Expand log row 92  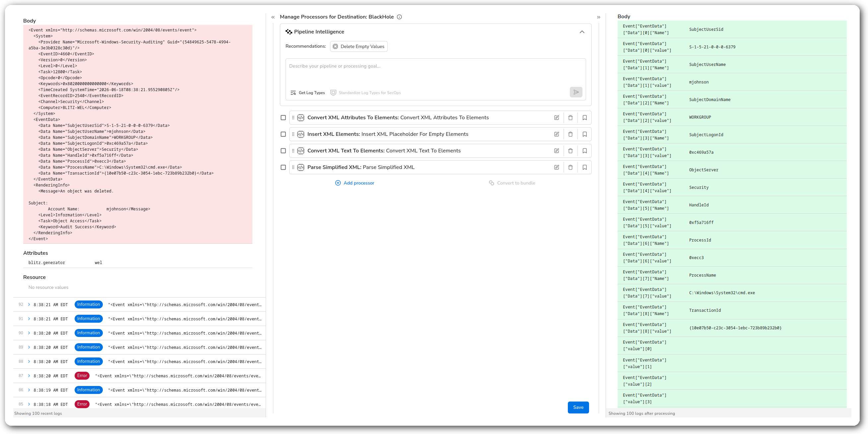(29, 304)
